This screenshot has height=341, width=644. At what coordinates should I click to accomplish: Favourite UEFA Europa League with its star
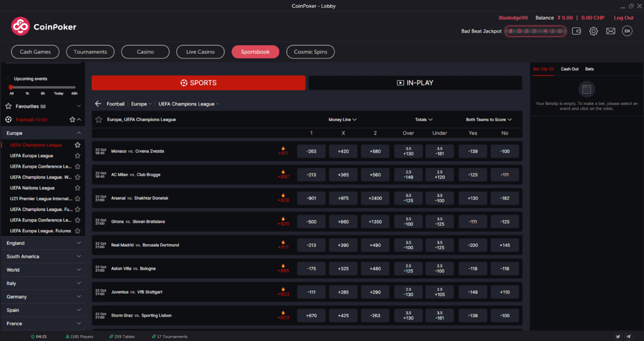[x=77, y=156]
